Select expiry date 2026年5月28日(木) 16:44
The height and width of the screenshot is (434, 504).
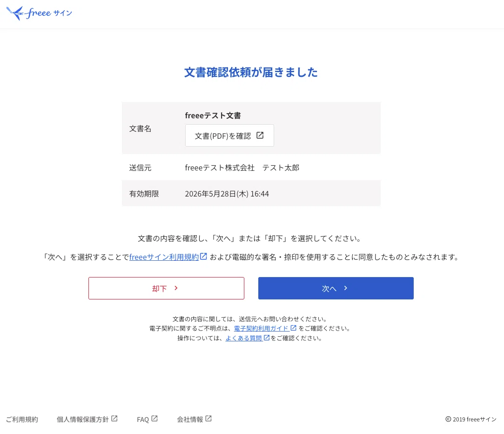(x=227, y=194)
